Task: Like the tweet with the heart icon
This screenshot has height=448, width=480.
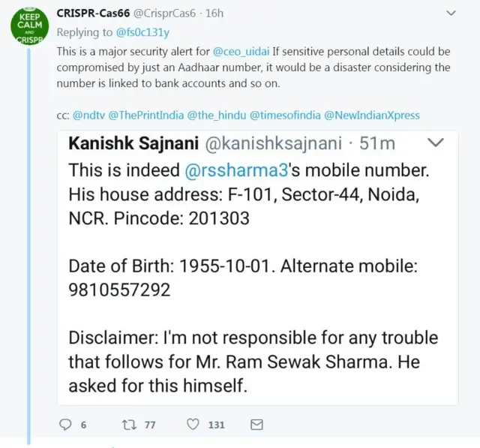Action: (x=193, y=425)
